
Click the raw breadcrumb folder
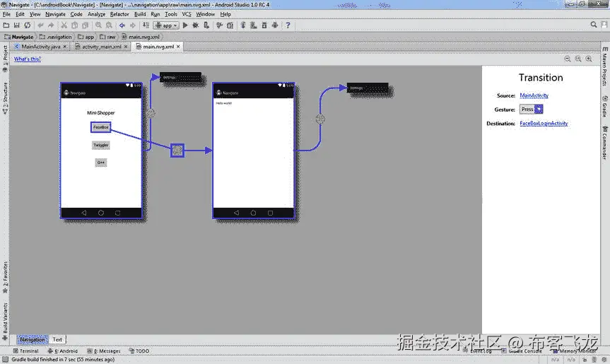tap(107, 37)
